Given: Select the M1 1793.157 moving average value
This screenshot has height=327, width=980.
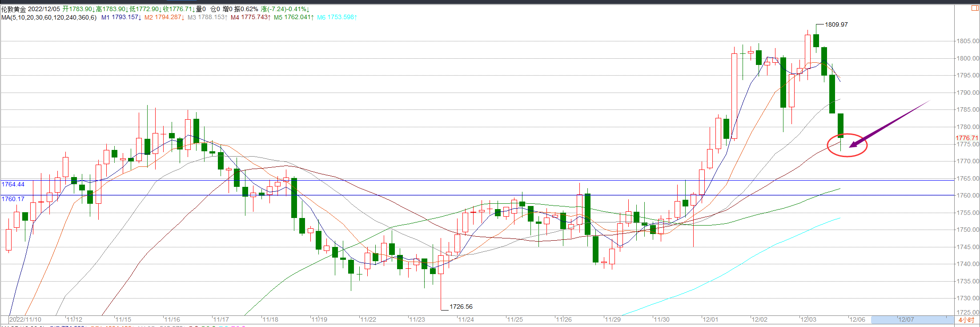Looking at the screenshot, I should coord(121,17).
